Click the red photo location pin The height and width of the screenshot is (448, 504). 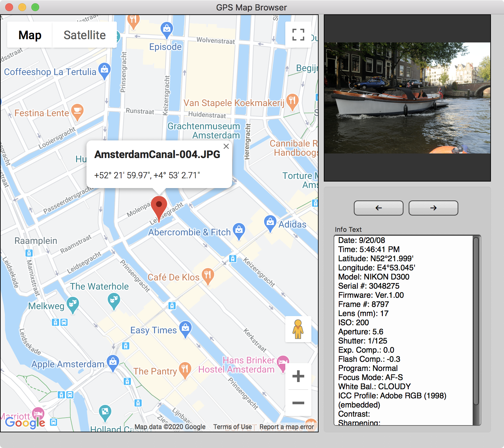click(x=159, y=208)
